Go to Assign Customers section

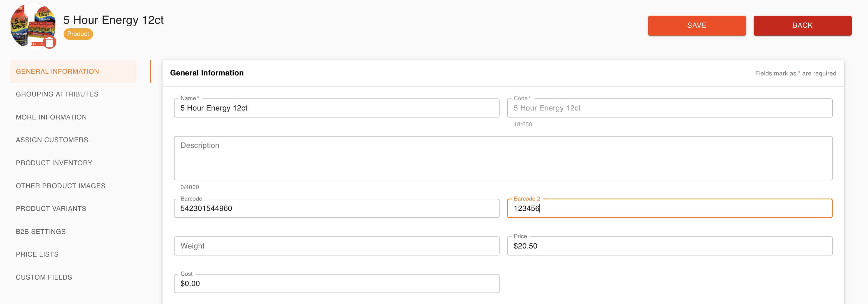(x=52, y=140)
